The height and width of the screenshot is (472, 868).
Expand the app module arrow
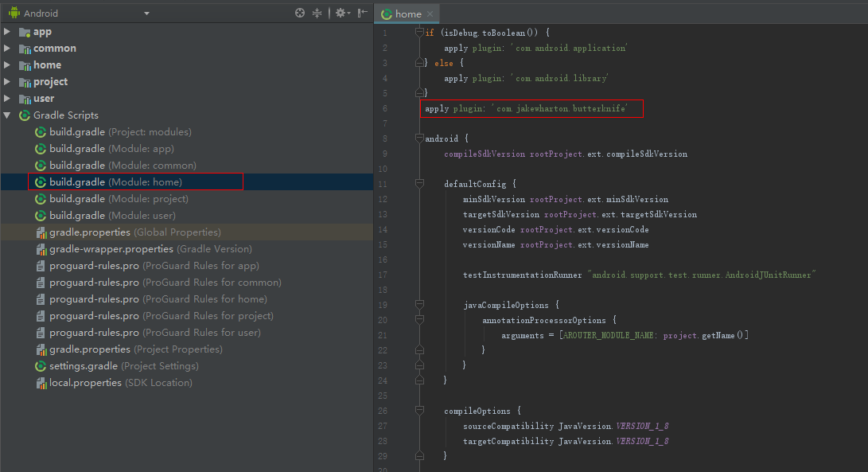coord(7,32)
